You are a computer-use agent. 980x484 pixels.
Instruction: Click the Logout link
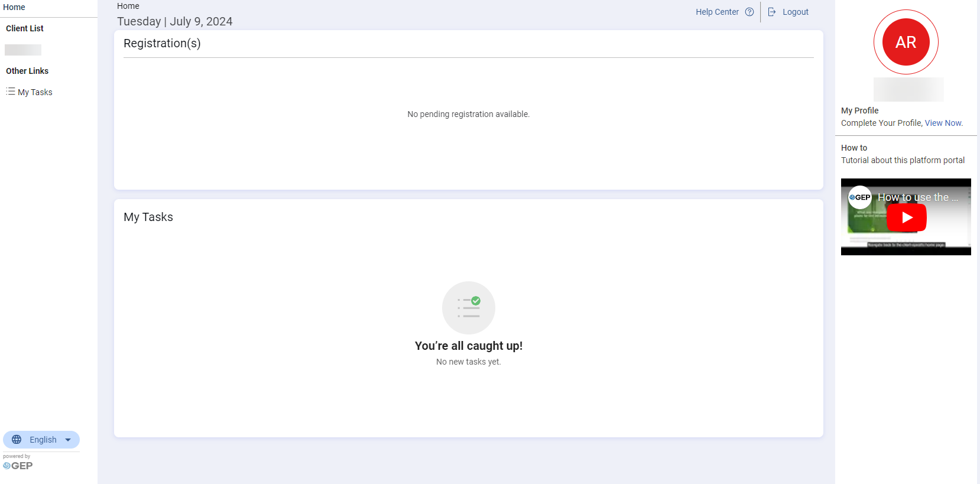pos(795,12)
